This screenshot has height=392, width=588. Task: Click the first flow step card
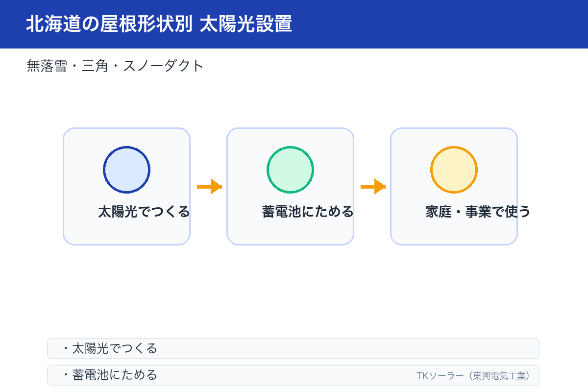[126, 186]
